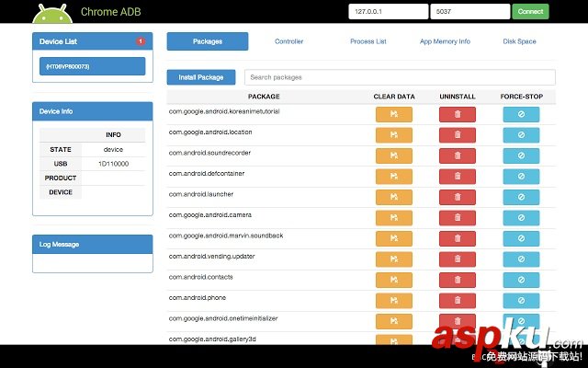The width and height of the screenshot is (588, 368).
Task: Click the 127.0.0.1 host address field
Action: pyautogui.click(x=388, y=12)
